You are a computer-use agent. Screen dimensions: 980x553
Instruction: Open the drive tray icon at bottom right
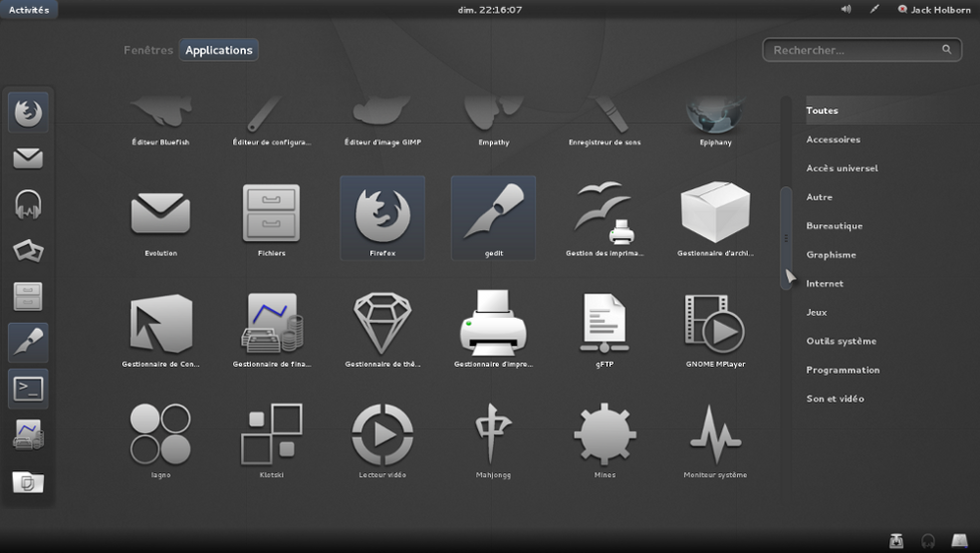point(959,540)
